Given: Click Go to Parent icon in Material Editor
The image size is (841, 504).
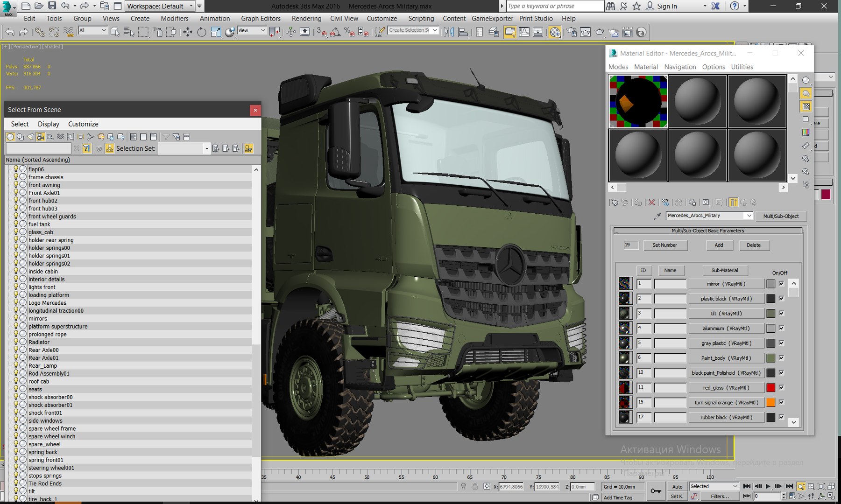Looking at the screenshot, I should point(743,203).
